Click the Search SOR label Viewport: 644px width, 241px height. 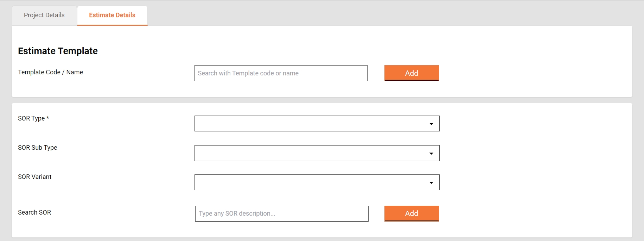click(x=34, y=212)
